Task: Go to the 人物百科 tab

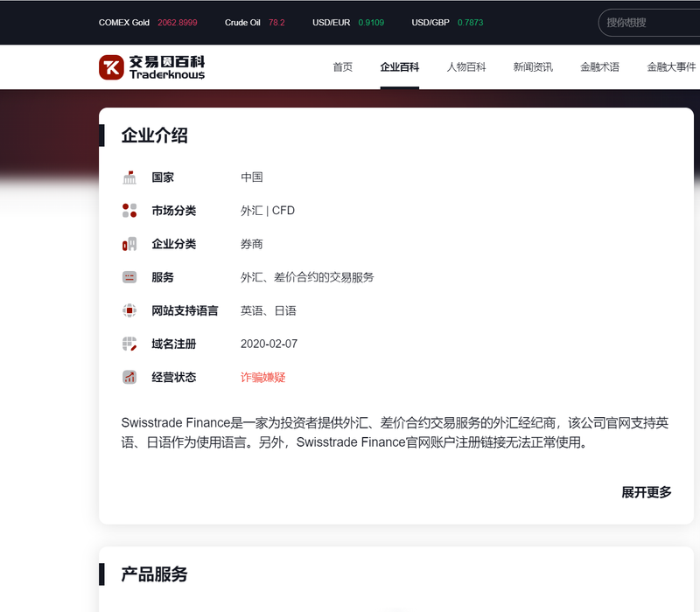Action: coord(466,67)
